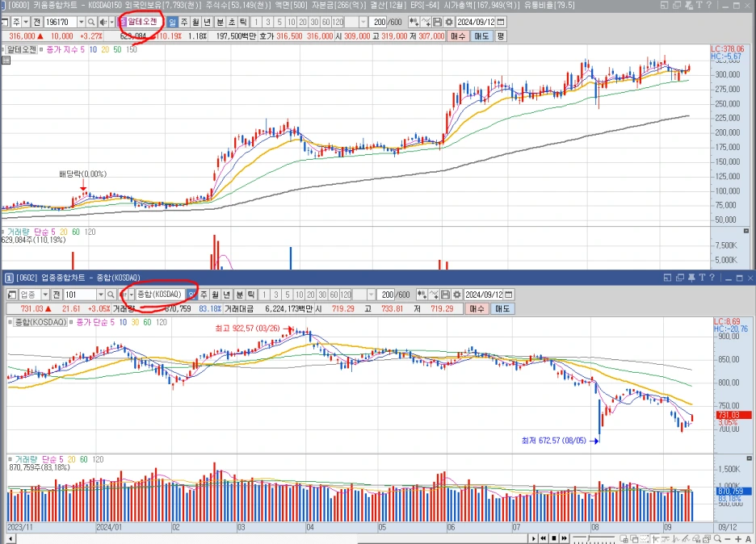
Task: Stop the chart replay
Action: click(x=554, y=538)
